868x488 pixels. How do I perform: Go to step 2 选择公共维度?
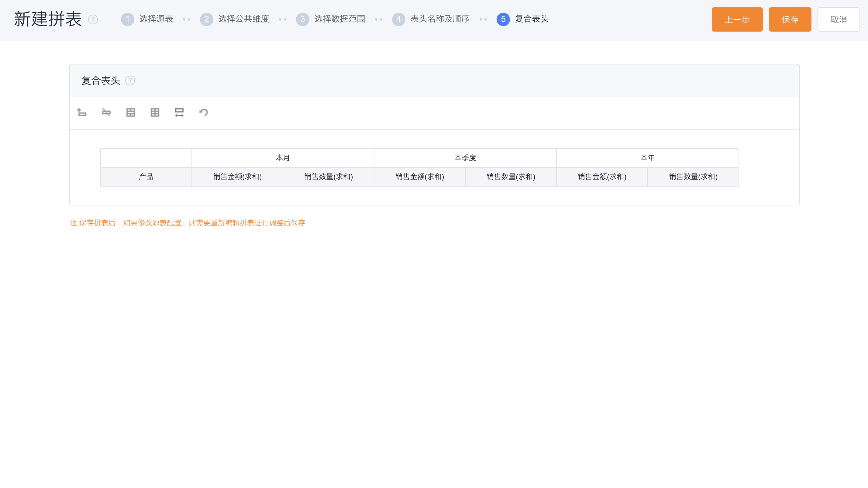pyautogui.click(x=235, y=19)
